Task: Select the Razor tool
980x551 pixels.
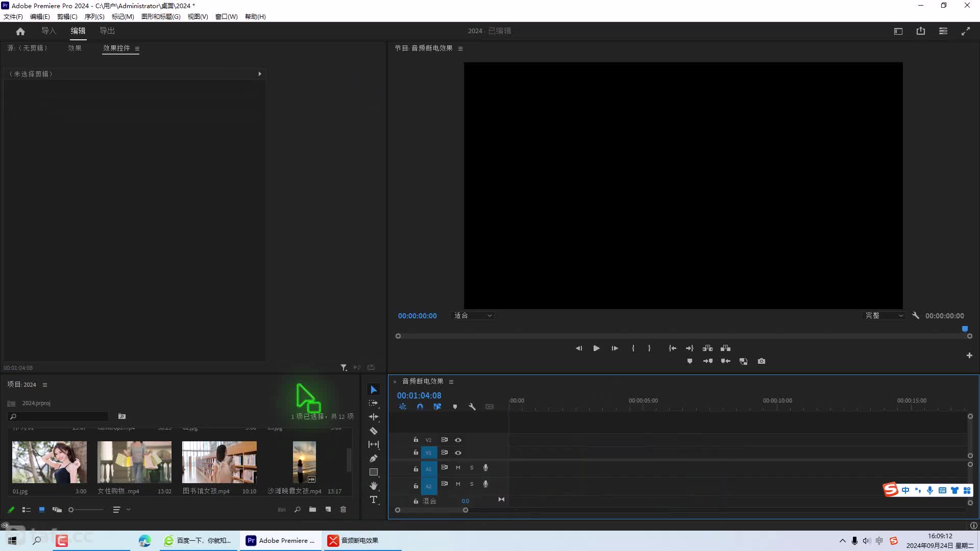Action: pos(374,431)
